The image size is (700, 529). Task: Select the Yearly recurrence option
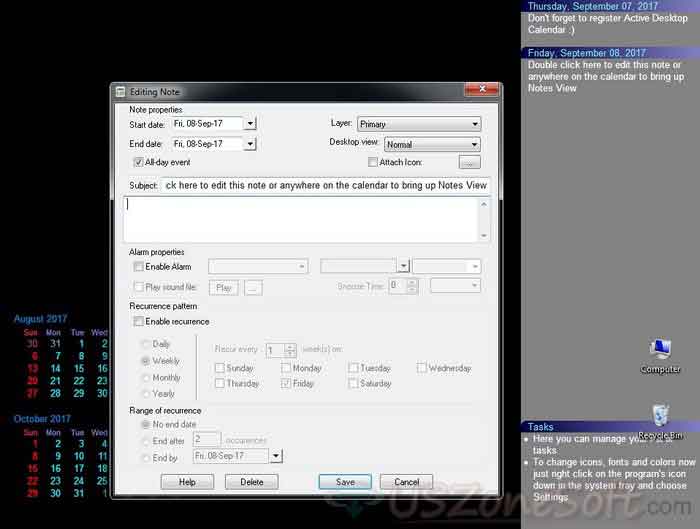(x=146, y=394)
